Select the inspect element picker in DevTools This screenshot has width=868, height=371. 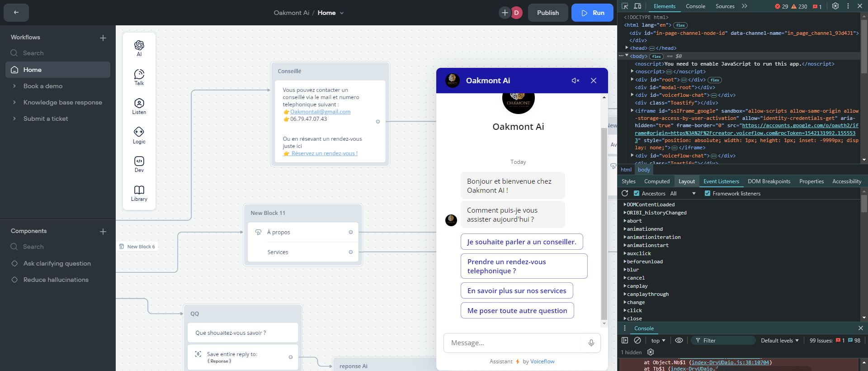pos(625,6)
